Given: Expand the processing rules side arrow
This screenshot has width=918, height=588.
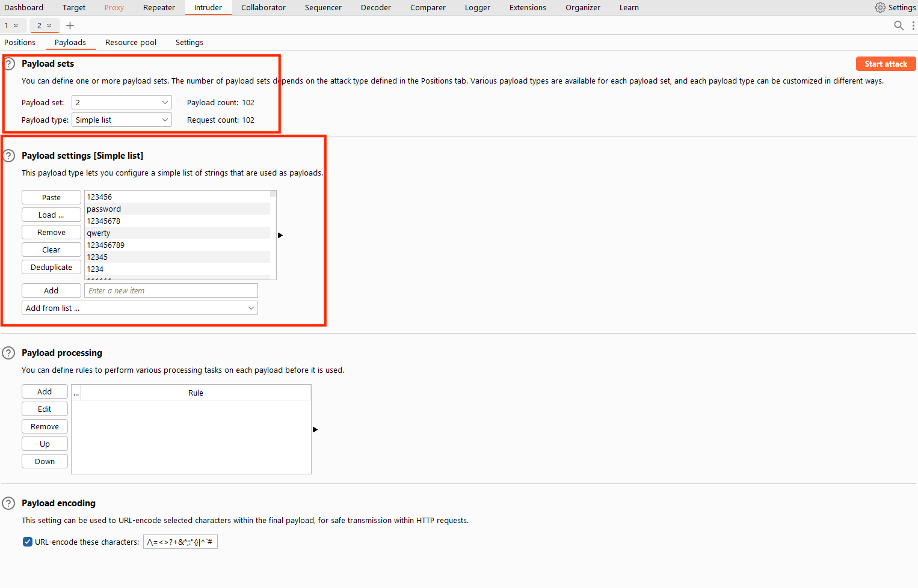Looking at the screenshot, I should 315,429.
